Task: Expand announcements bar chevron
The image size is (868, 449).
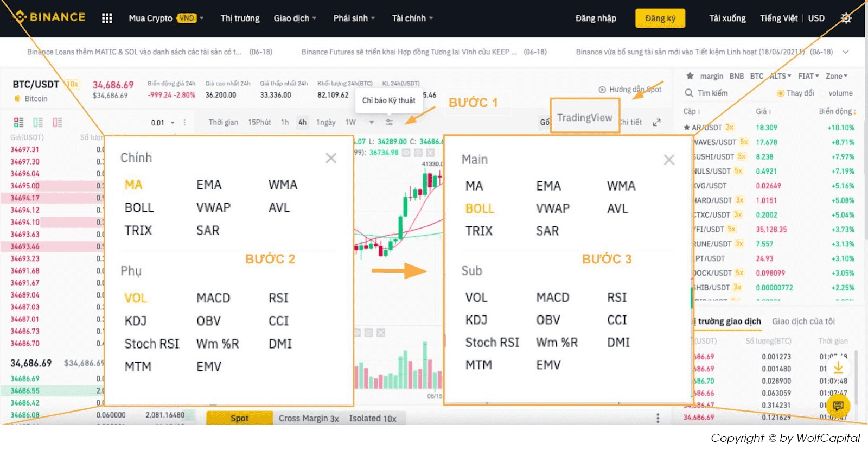Action: (846, 52)
